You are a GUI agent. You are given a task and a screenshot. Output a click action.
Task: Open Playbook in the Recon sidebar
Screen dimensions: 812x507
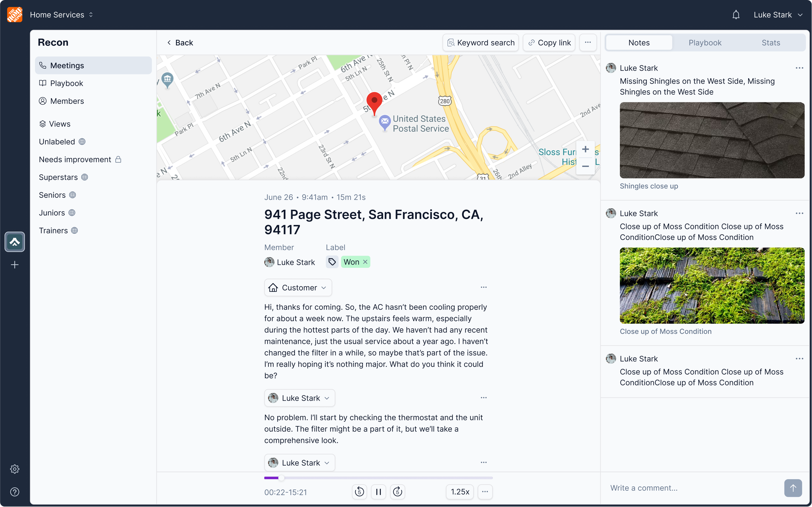[x=93, y=83]
